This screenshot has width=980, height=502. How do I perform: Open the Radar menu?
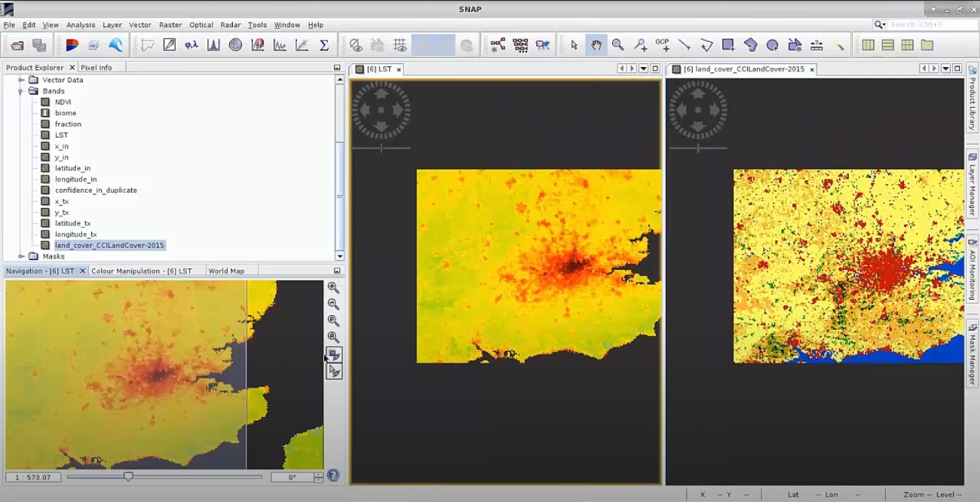[230, 25]
